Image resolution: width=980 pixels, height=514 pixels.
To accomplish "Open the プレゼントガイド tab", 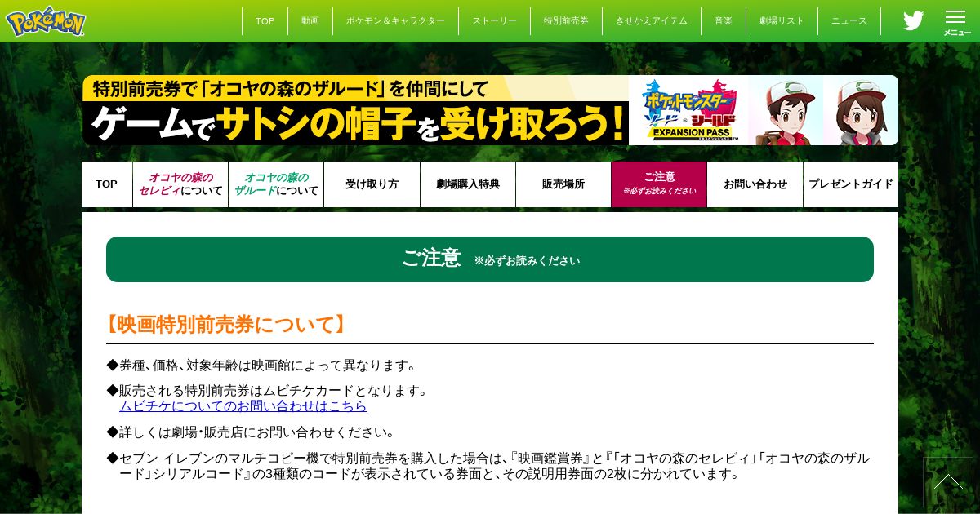I will pos(851,184).
